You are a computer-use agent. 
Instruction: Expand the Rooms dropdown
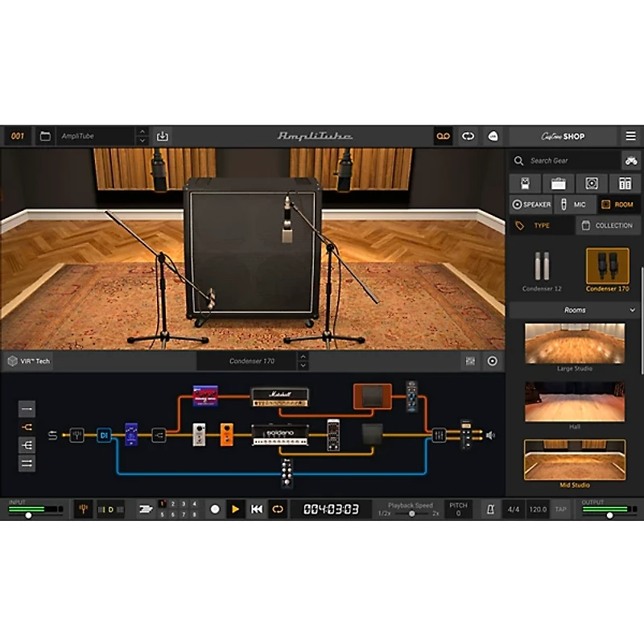click(x=576, y=310)
